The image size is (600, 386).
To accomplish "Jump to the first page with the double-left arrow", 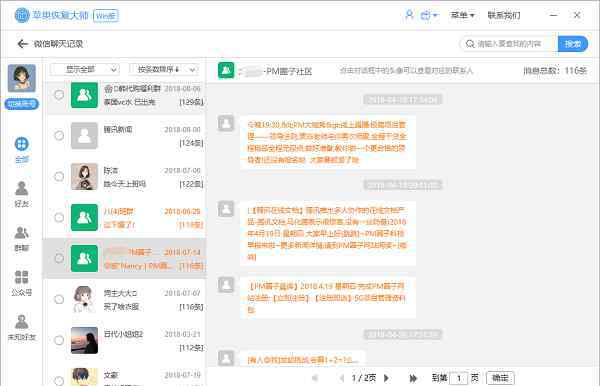I will 315,378.
